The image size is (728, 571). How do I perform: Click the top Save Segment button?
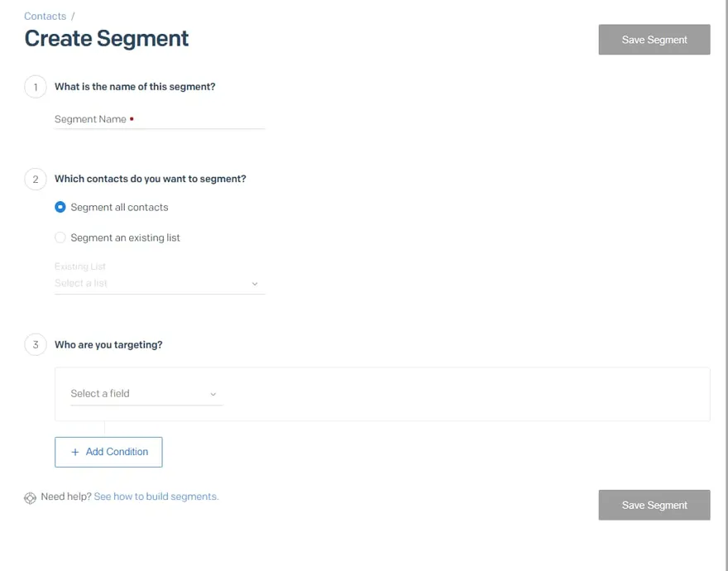pos(654,39)
